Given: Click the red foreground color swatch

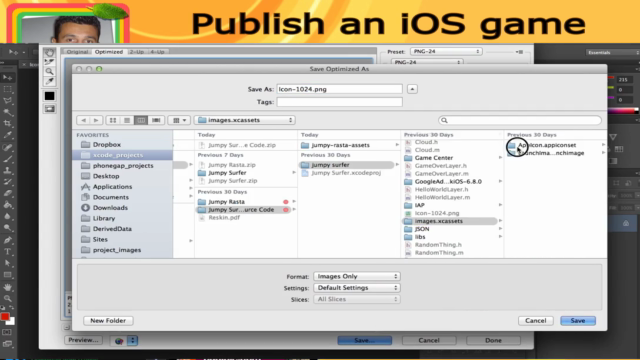Looking at the screenshot, I should coord(4,317).
